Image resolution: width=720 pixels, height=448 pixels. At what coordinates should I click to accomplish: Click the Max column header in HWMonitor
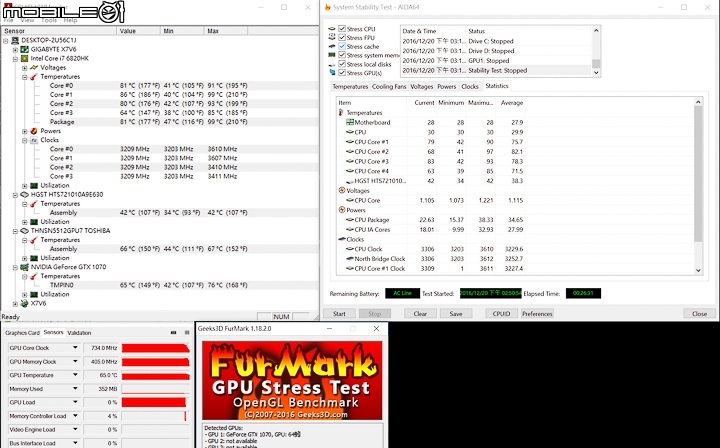tap(225, 31)
